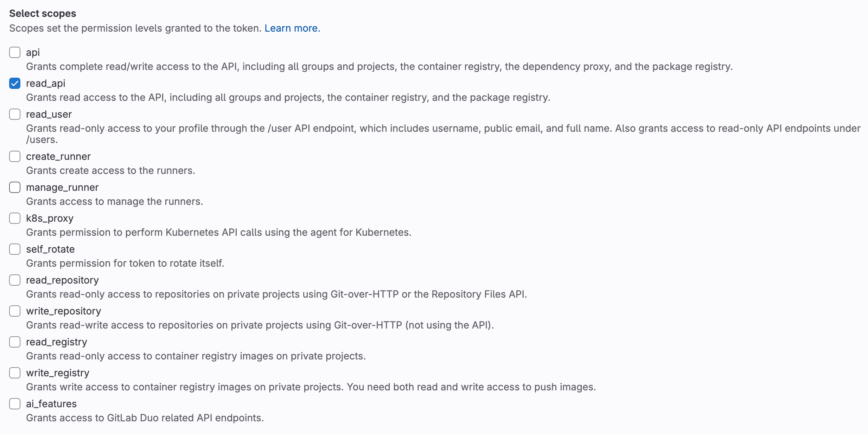Enable the api scope checkbox

pyautogui.click(x=15, y=52)
